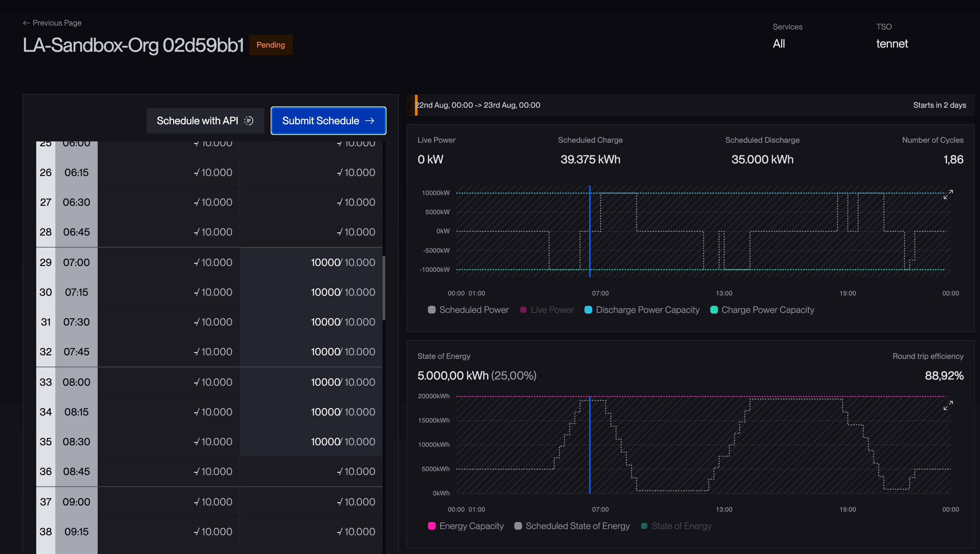The width and height of the screenshot is (980, 554).
Task: Toggle the Live Power legend series
Action: coord(547,310)
